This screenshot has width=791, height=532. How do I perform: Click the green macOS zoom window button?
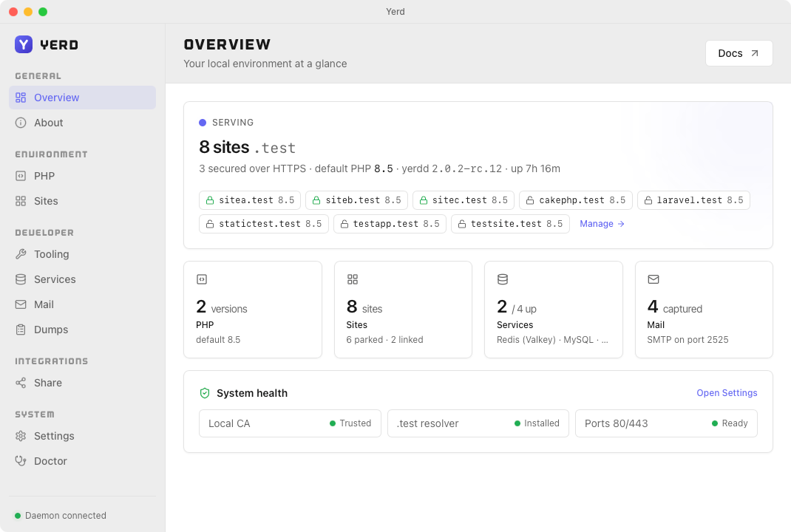pyautogui.click(x=43, y=12)
